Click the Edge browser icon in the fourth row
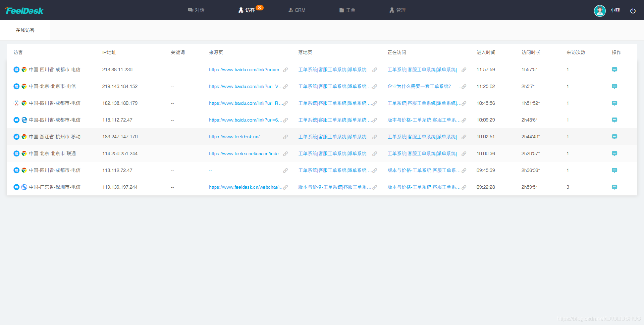The width and height of the screenshot is (644, 325). [24, 120]
